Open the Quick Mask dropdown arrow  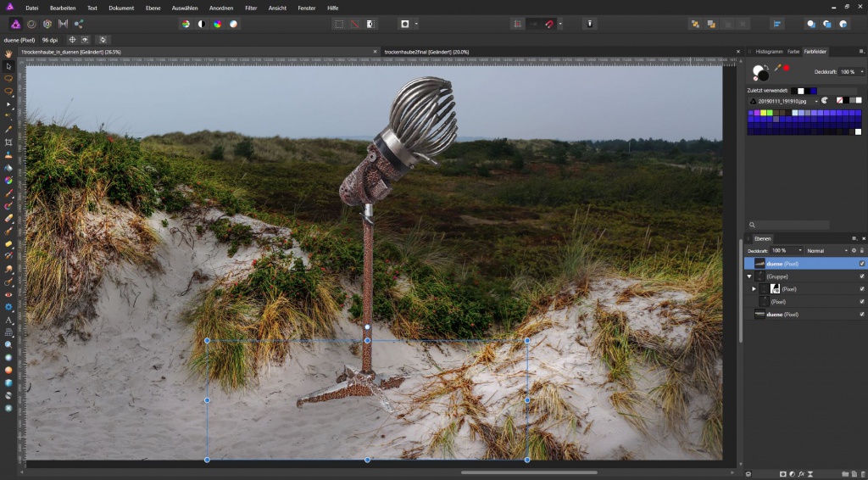(416, 24)
